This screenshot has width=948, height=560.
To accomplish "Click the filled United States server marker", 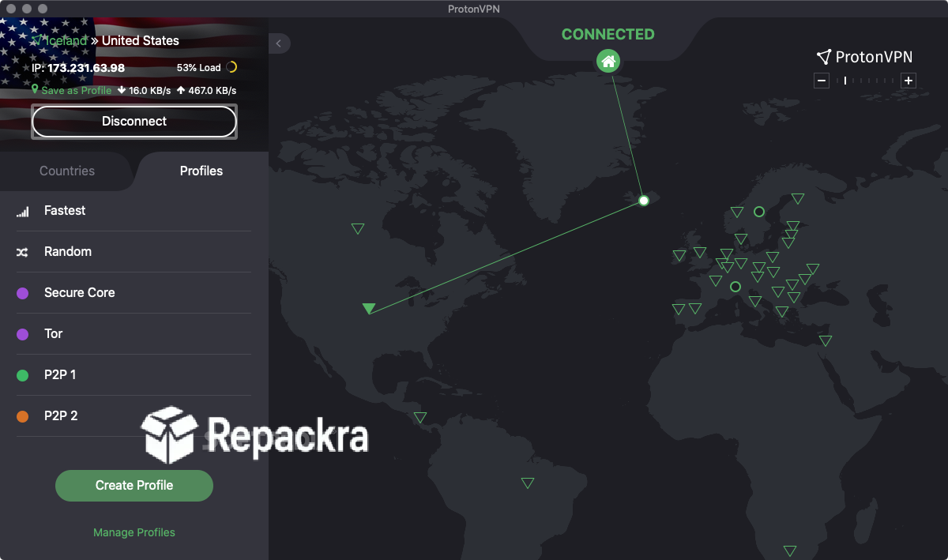I will [368, 308].
